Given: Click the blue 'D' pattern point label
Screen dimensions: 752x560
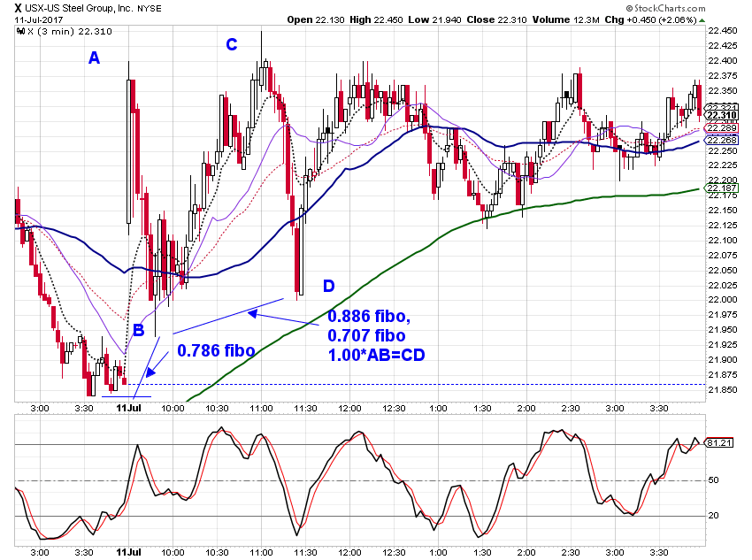Looking at the screenshot, I should 328,287.
